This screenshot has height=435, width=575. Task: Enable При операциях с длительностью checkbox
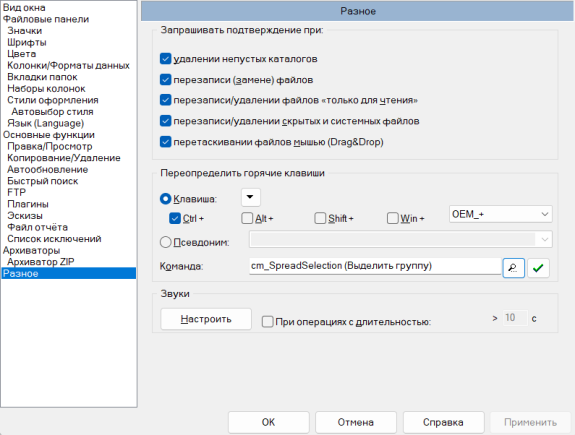pos(267,322)
